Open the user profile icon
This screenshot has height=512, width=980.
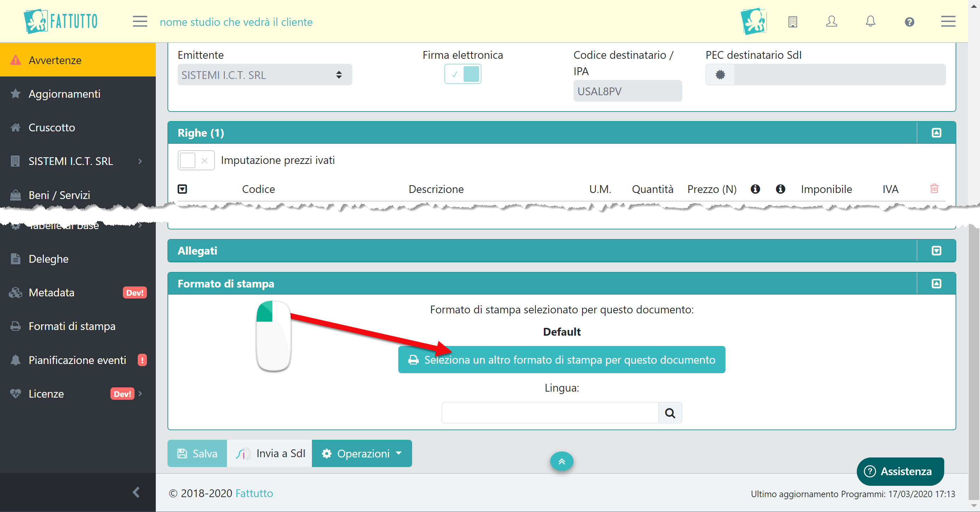point(831,22)
